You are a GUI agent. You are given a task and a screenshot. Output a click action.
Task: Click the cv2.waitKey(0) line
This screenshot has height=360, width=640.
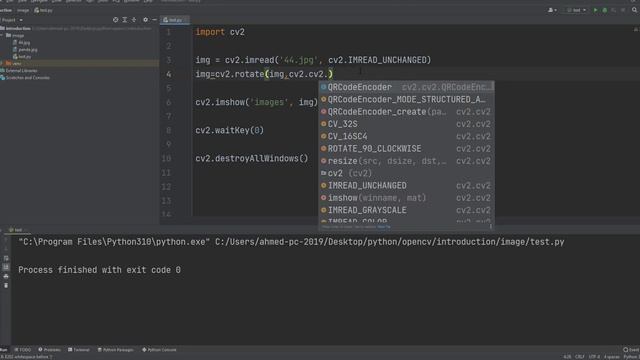click(x=229, y=131)
